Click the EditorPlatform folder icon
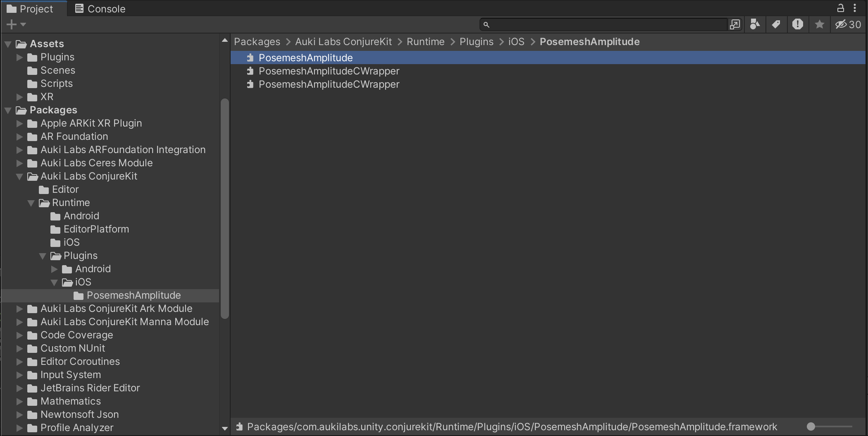Image resolution: width=868 pixels, height=436 pixels. pos(55,230)
